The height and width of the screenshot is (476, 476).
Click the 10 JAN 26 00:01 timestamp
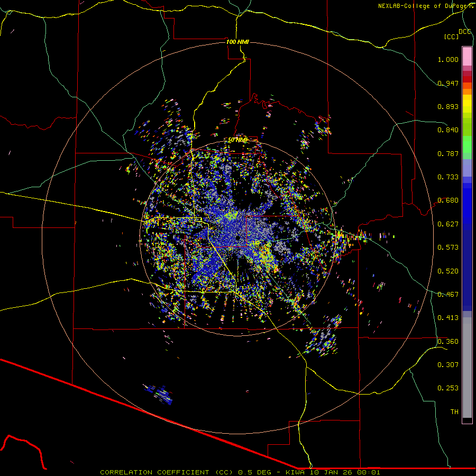[344, 472]
